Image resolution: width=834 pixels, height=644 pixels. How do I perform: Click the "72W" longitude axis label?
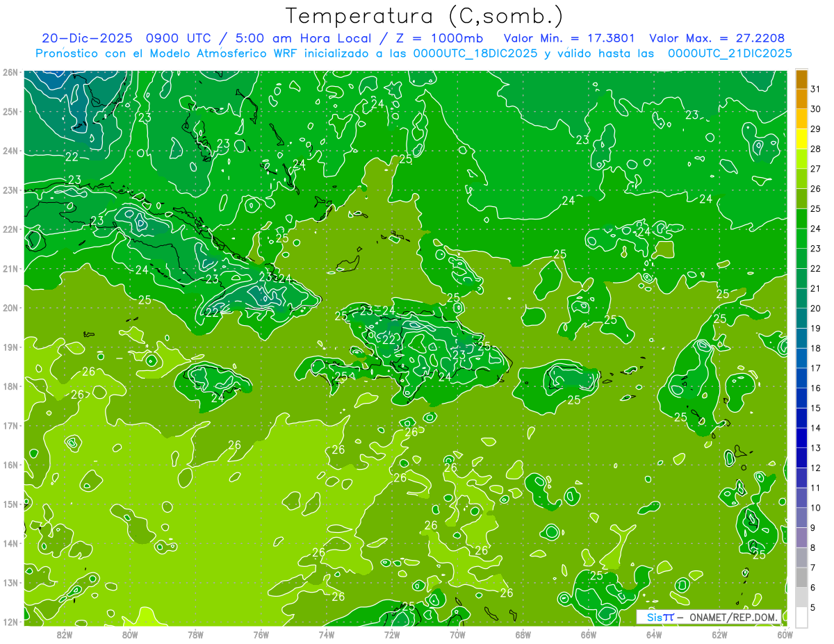pyautogui.click(x=392, y=634)
